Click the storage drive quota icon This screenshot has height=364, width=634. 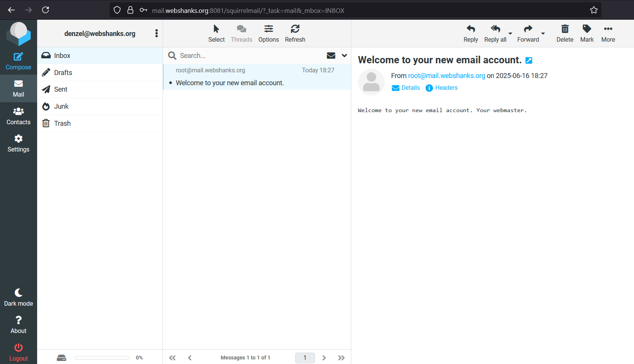pos(61,358)
